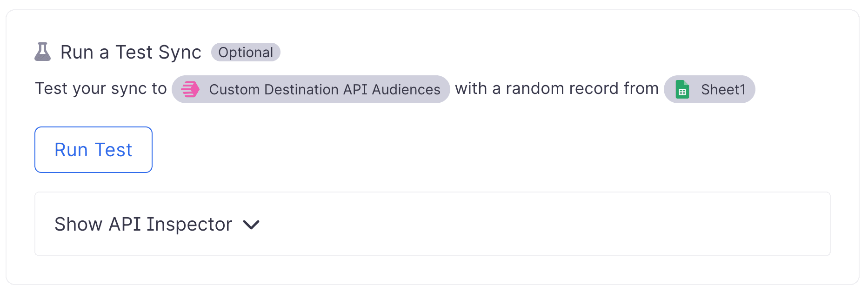Click the chevron arrow next to Show API Inspector

coord(251,225)
